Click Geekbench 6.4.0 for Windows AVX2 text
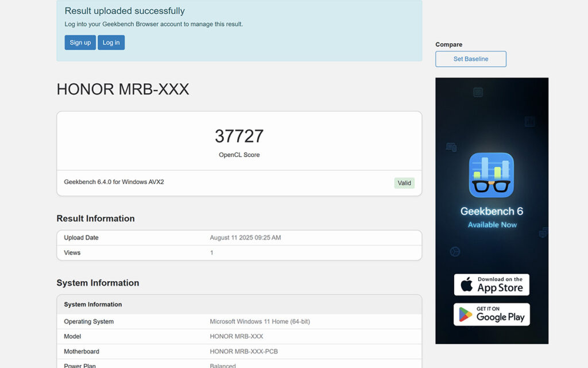 point(114,182)
